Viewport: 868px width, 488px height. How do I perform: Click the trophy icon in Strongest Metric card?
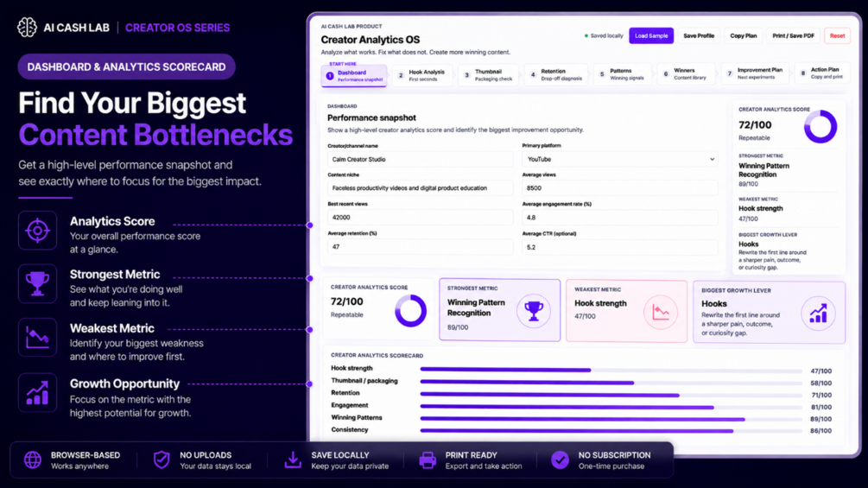click(x=534, y=311)
